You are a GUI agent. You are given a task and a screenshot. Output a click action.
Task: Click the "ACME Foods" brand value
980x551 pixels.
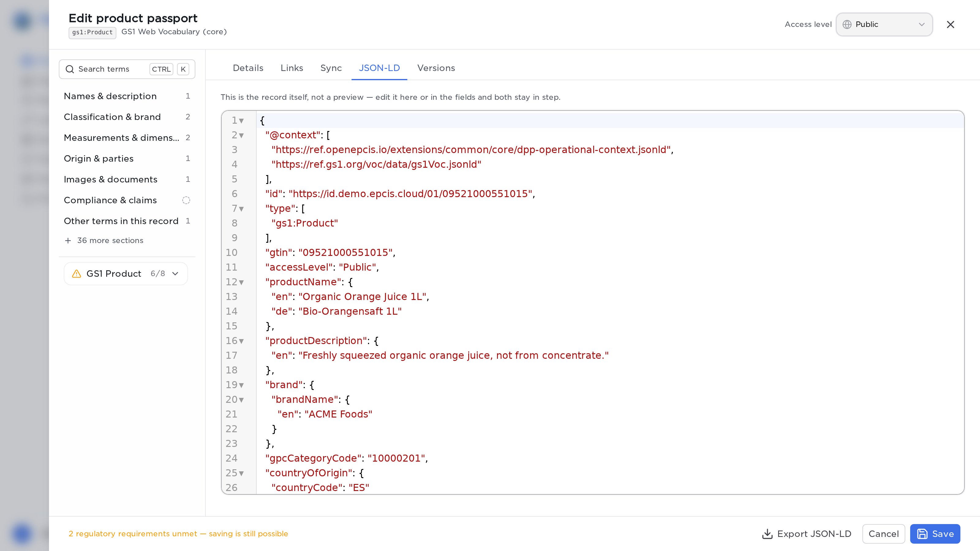(338, 414)
